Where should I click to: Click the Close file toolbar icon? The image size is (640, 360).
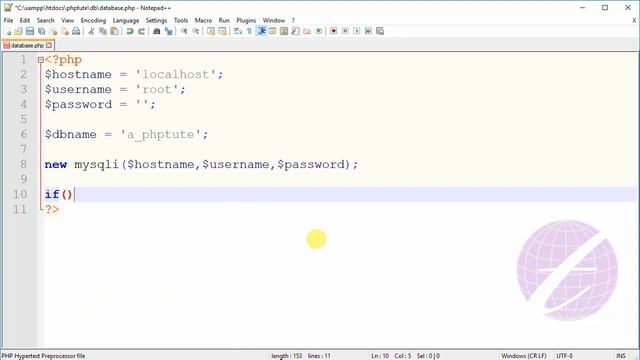(53, 31)
